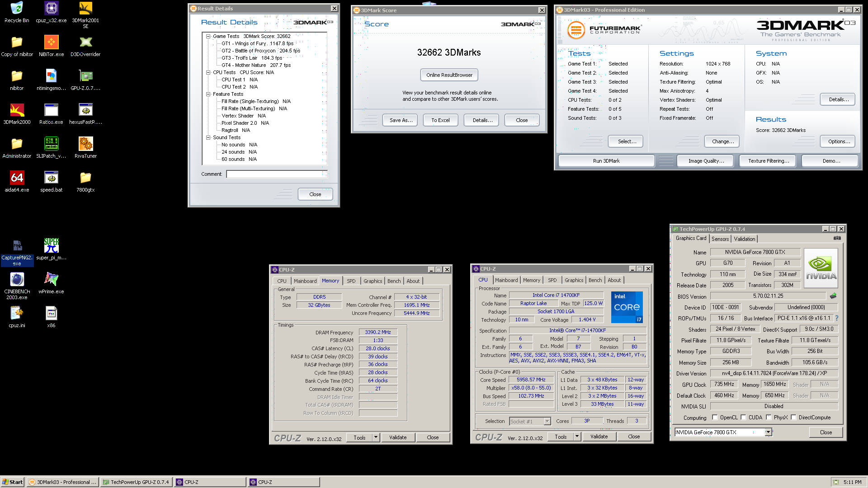This screenshot has width=868, height=488.
Task: Click the Online ResultBrowser button
Action: pyautogui.click(x=449, y=75)
